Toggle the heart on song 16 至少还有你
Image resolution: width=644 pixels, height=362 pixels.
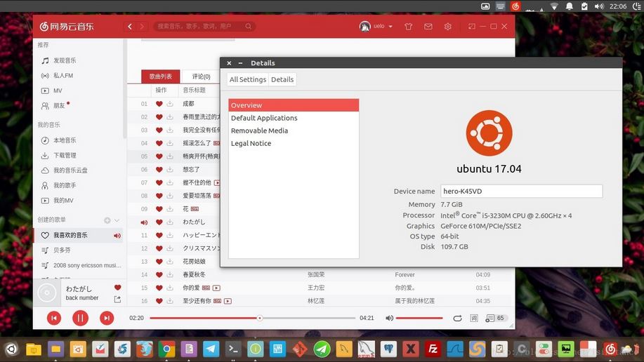point(159,301)
